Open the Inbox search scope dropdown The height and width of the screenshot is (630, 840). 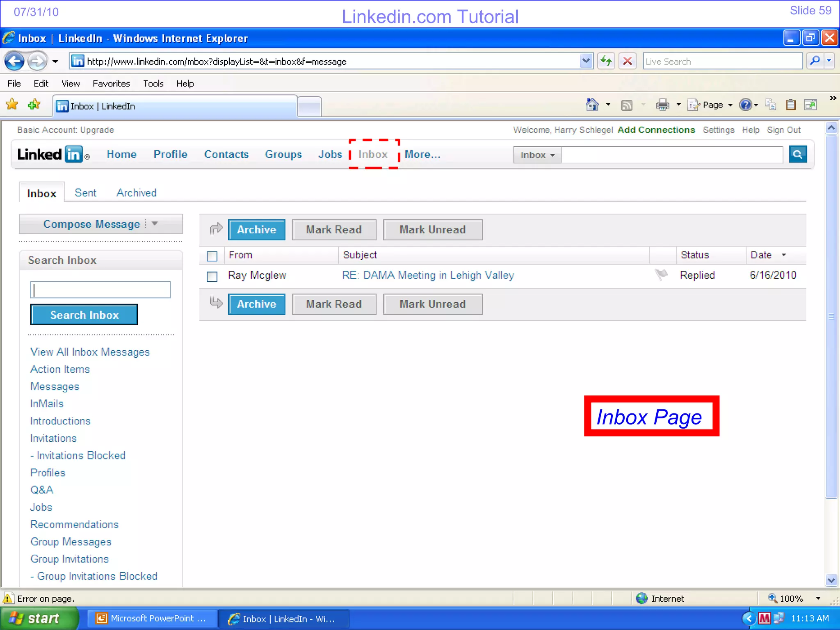[537, 155]
